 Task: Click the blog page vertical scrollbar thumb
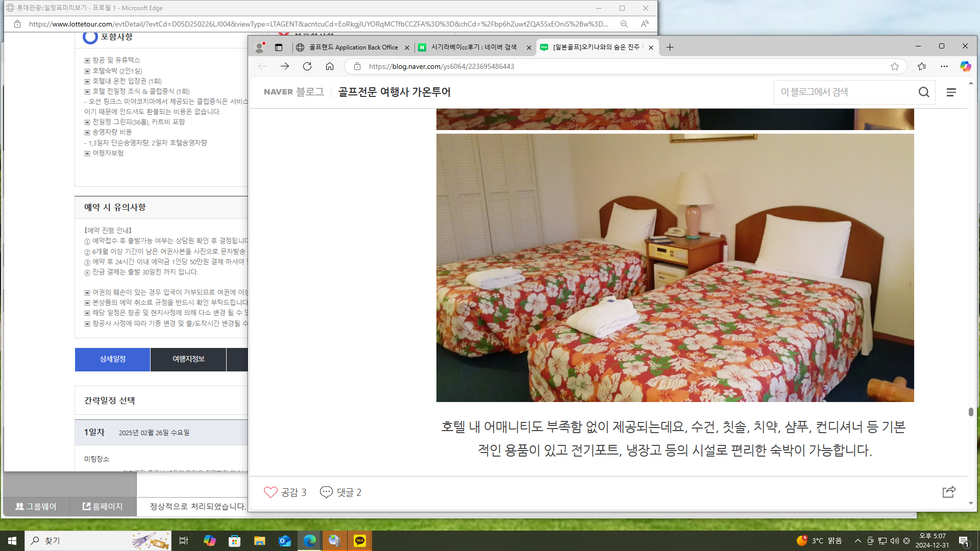point(971,412)
